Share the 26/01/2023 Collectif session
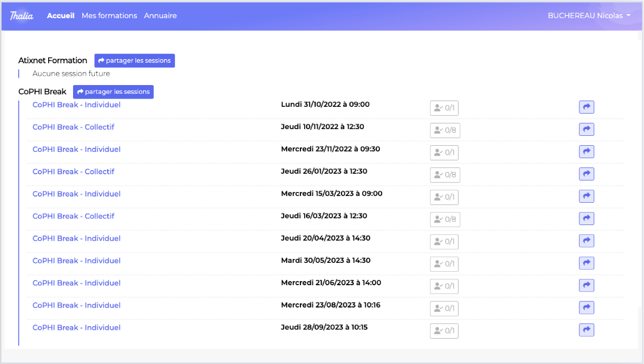 click(586, 174)
